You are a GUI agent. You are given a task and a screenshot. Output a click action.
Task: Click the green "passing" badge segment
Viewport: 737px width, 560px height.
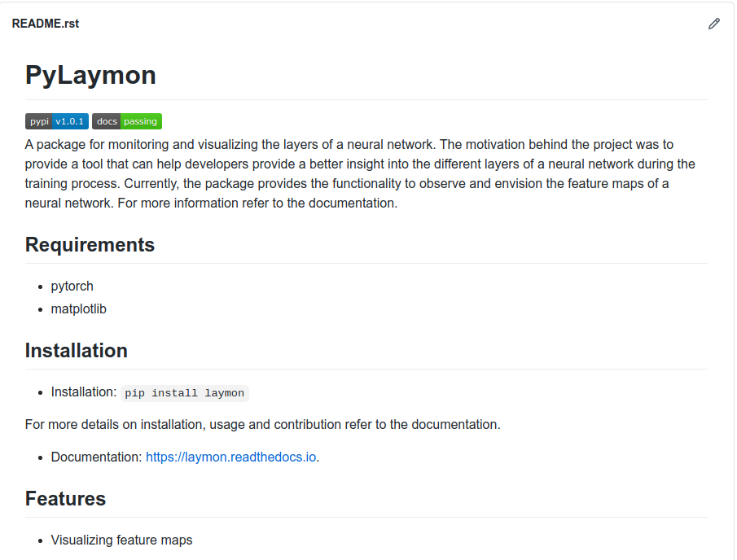coord(141,121)
